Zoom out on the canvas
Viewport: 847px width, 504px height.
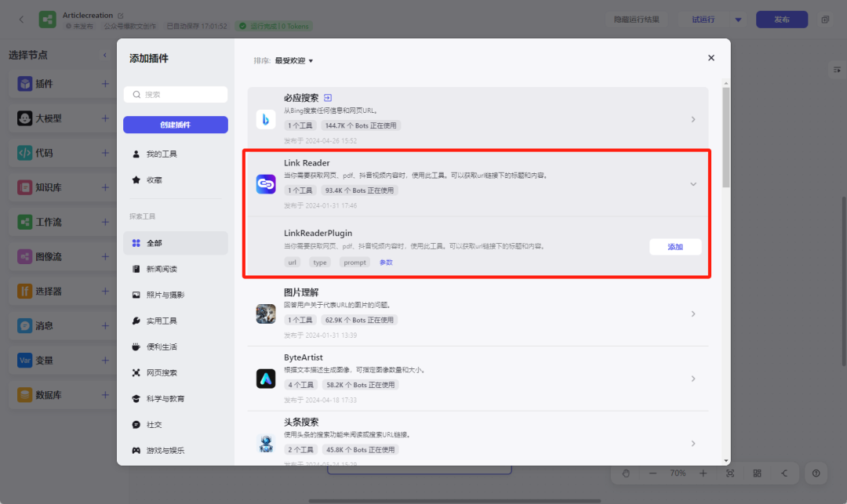pos(653,473)
